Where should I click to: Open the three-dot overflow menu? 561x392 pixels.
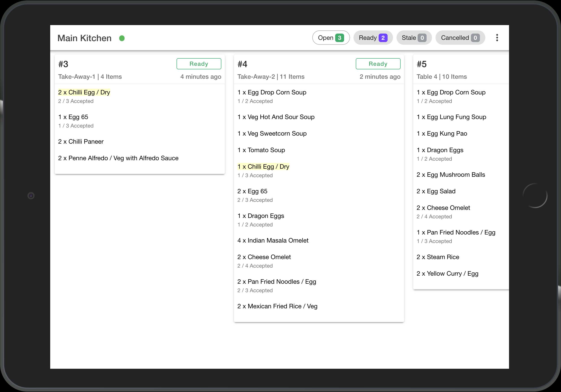497,38
